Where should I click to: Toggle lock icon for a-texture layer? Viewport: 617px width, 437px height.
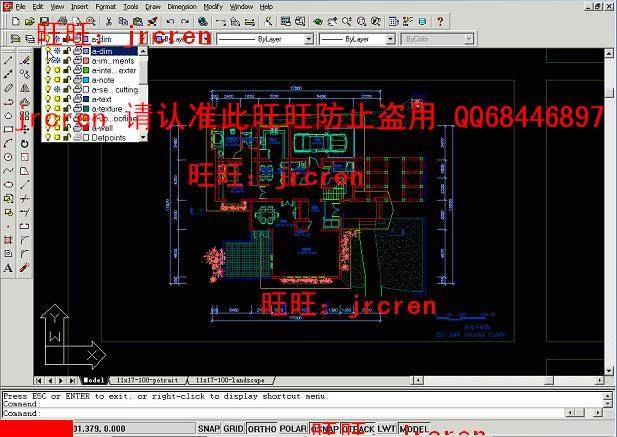67,109
